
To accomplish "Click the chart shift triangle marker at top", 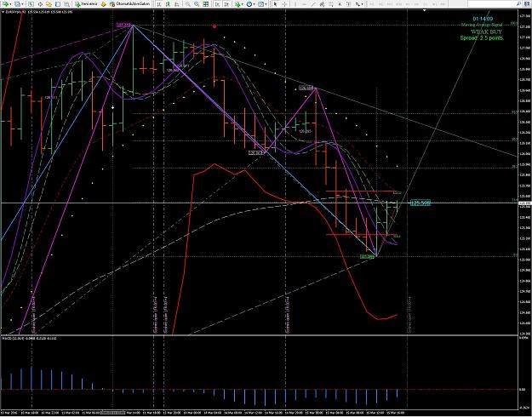I will pos(425,10).
